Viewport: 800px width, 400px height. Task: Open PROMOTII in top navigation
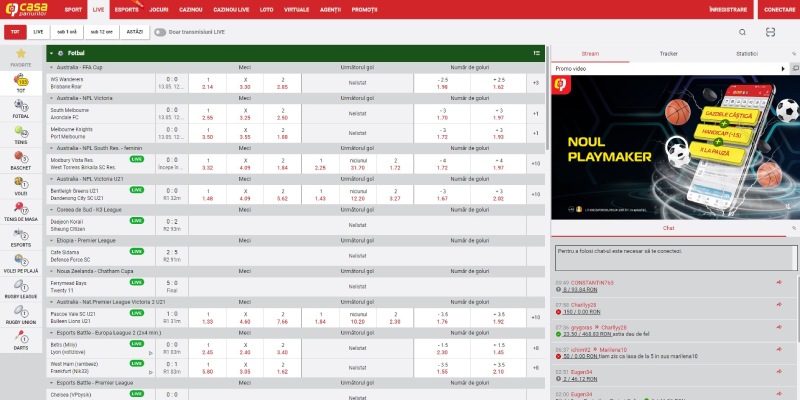coord(364,10)
